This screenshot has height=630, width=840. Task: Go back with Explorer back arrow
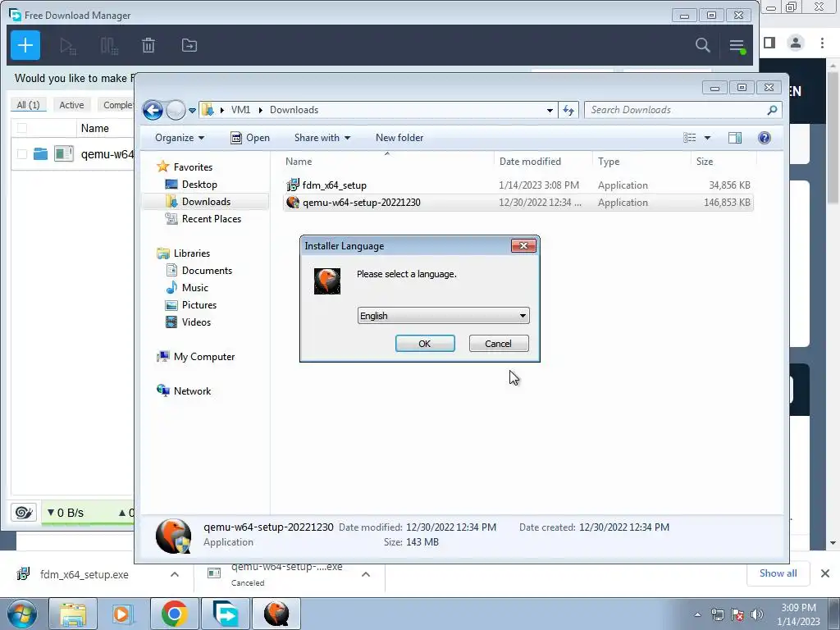click(x=153, y=110)
